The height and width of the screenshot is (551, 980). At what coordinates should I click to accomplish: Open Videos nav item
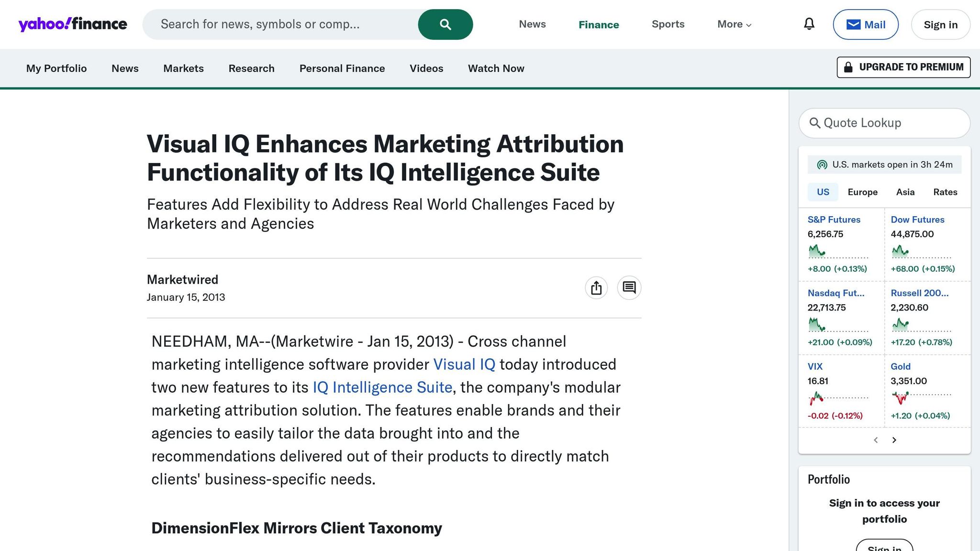(426, 68)
